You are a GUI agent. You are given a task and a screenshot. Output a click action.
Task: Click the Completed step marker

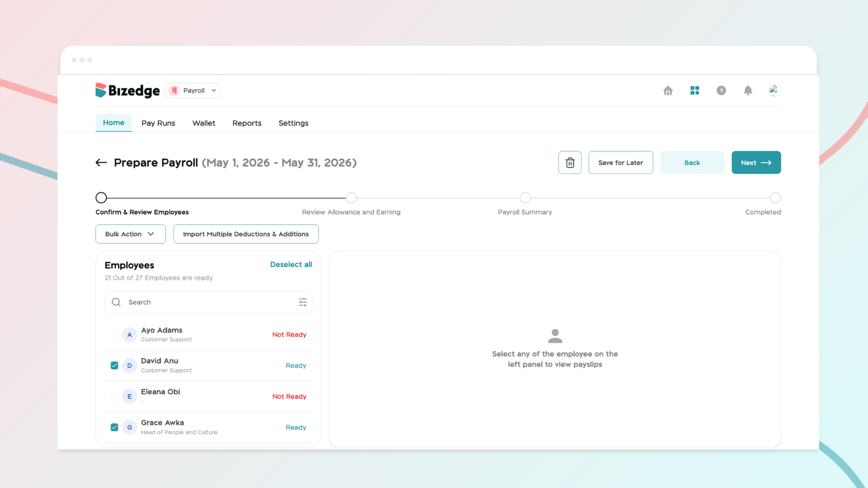775,198
